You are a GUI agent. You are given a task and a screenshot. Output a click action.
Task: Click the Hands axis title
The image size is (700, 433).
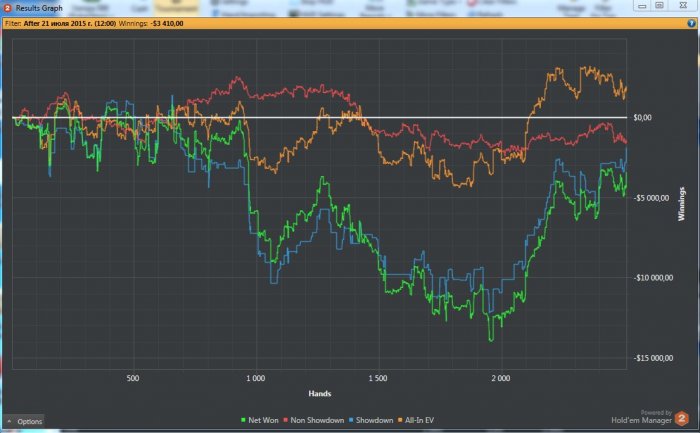click(x=320, y=393)
